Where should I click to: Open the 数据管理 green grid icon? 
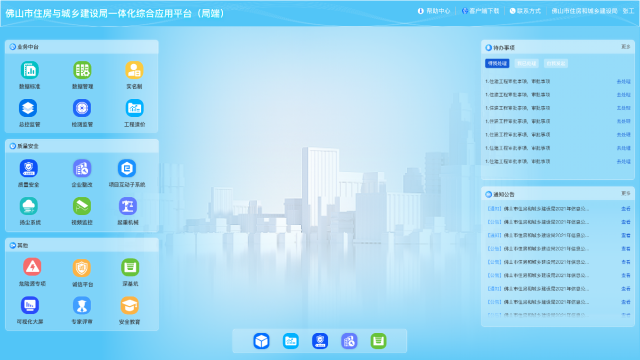(x=82, y=70)
